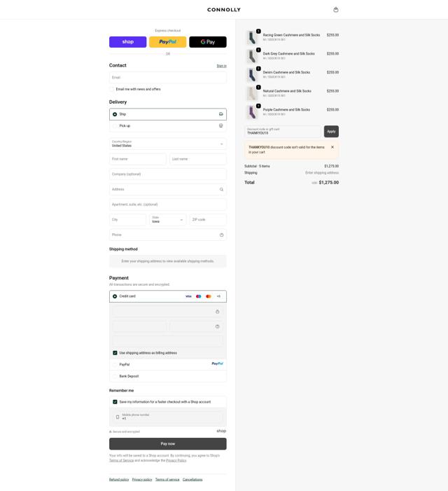The width and height of the screenshot is (448, 491).
Task: Open the Country/Region dropdown
Action: [168, 144]
